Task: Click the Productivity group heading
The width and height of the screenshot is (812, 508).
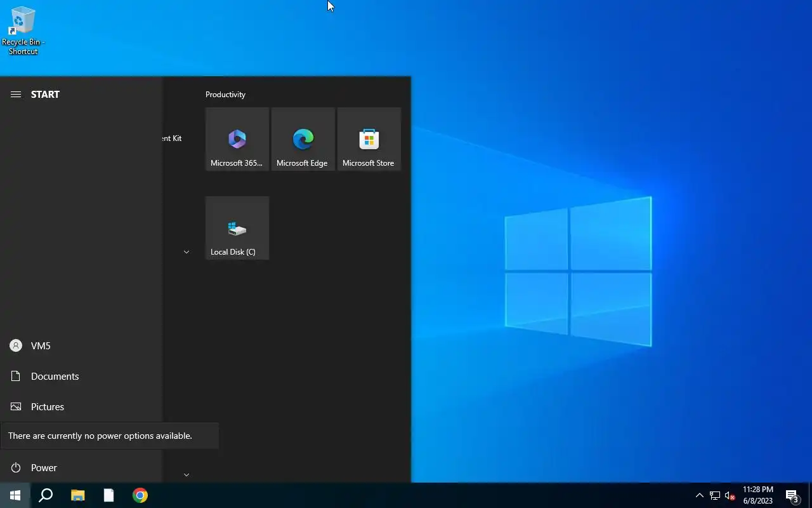Action: [x=225, y=95]
